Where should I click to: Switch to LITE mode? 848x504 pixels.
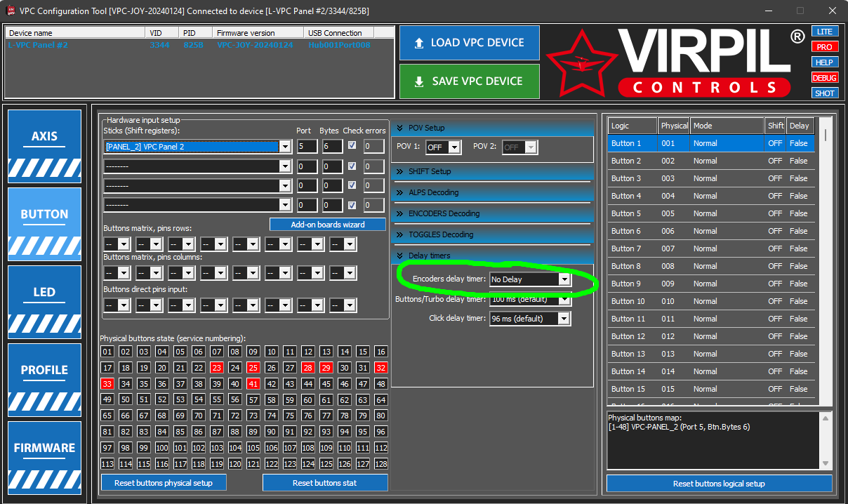coord(824,32)
